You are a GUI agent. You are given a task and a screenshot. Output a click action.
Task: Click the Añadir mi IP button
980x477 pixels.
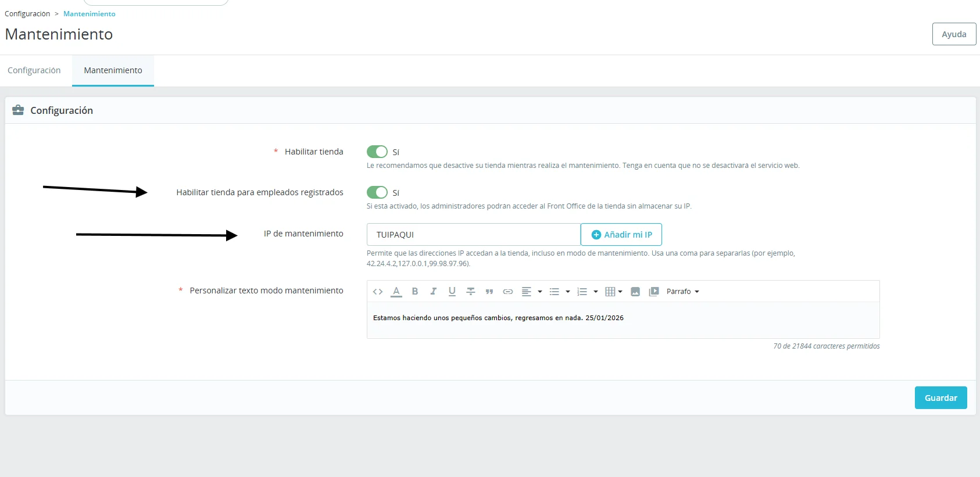click(x=621, y=235)
